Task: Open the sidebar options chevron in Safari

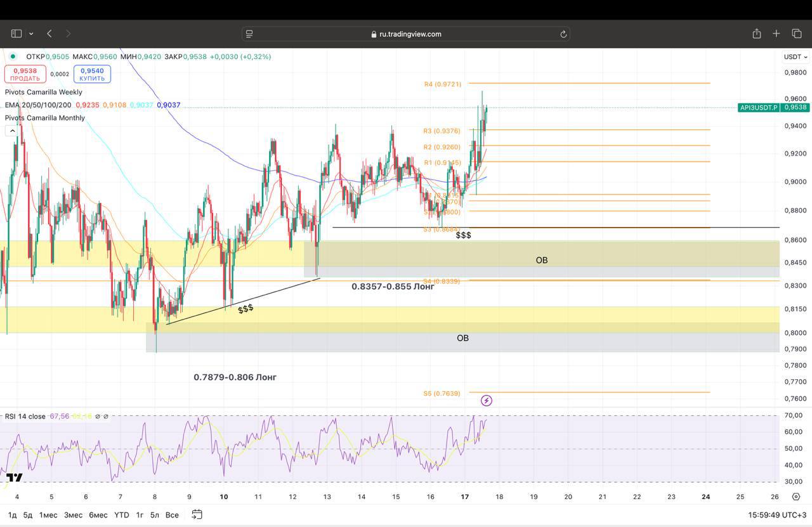Action: tap(31, 34)
